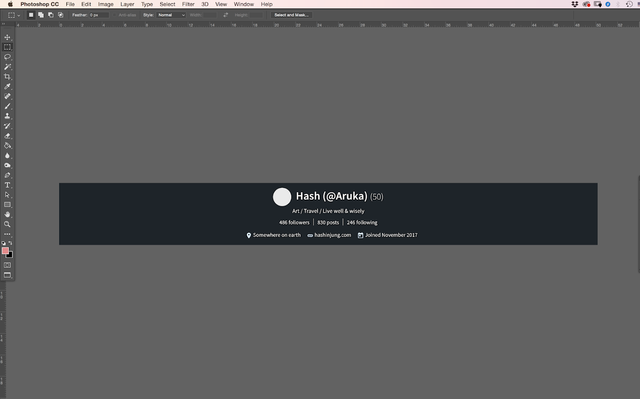Click the '486 followers' text
Screen dimensions: 640x399
coord(294,222)
